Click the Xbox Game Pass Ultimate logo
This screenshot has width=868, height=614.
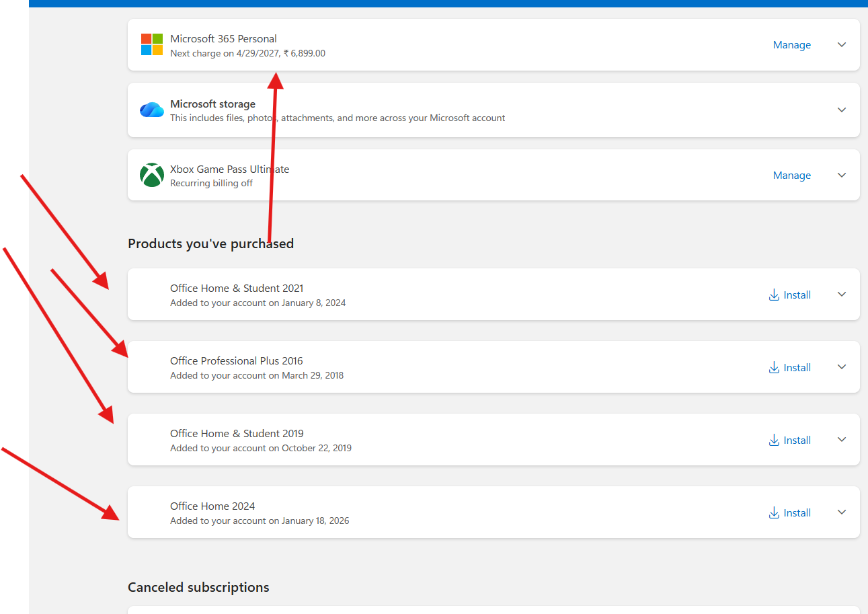152,175
